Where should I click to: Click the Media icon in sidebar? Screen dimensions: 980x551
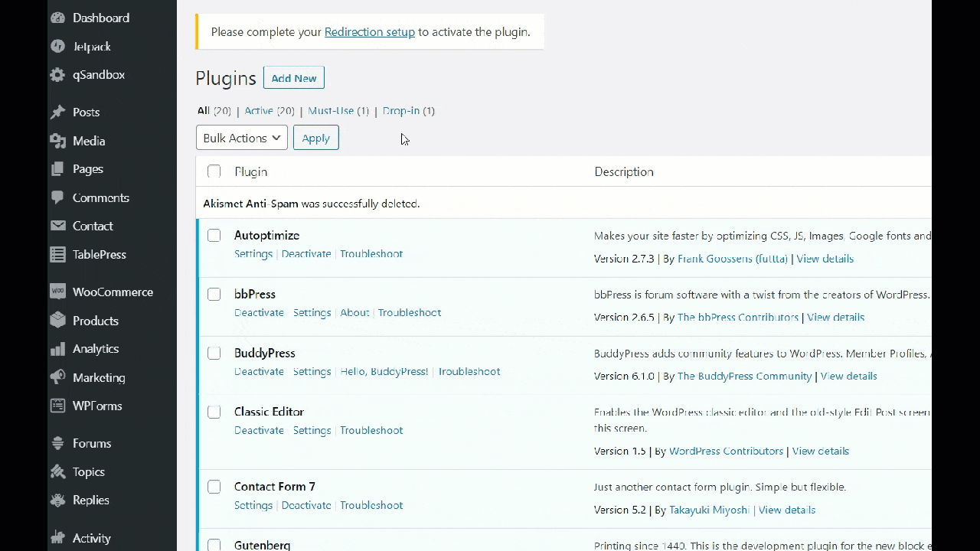(x=57, y=141)
